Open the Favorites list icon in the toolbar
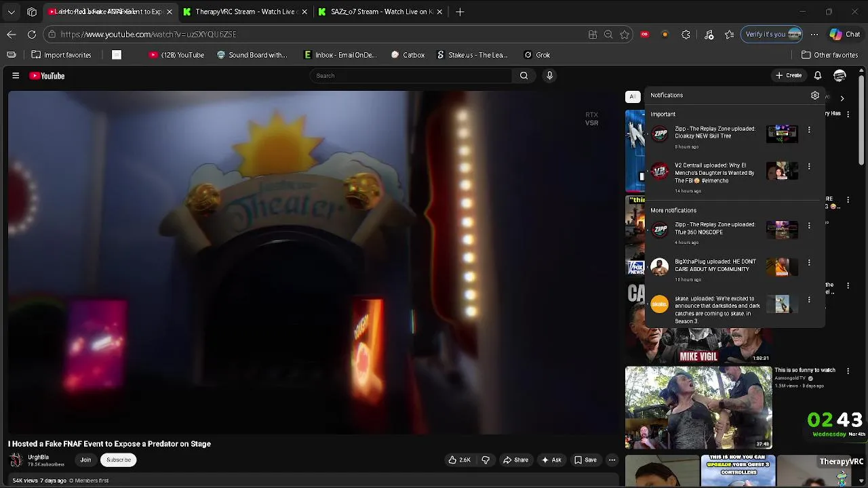Image resolution: width=868 pixels, height=488 pixels. pyautogui.click(x=730, y=35)
